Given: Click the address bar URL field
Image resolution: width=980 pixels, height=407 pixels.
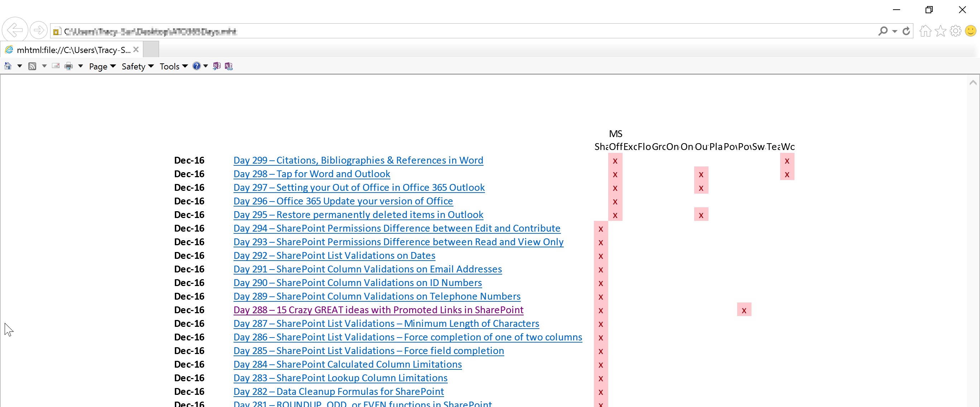Looking at the screenshot, I should (x=457, y=31).
